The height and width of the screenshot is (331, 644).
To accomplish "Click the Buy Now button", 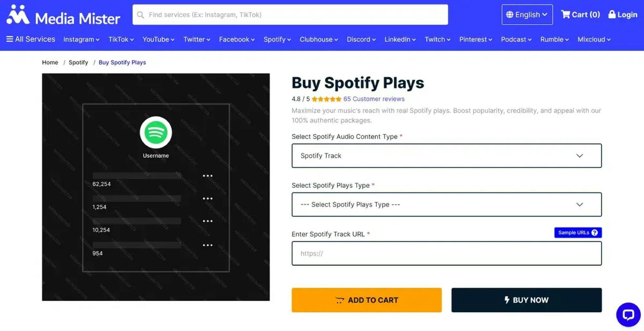I will [x=526, y=300].
